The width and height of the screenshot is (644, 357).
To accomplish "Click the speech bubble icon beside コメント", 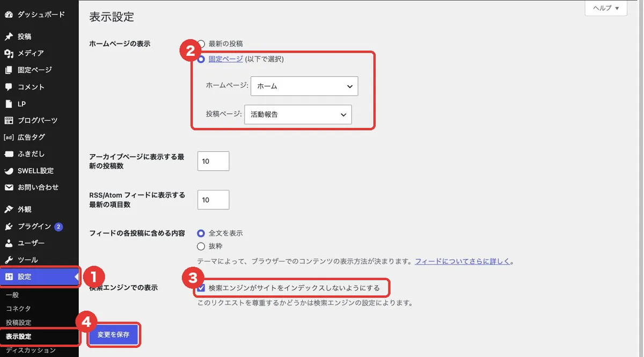I will pyautogui.click(x=9, y=87).
